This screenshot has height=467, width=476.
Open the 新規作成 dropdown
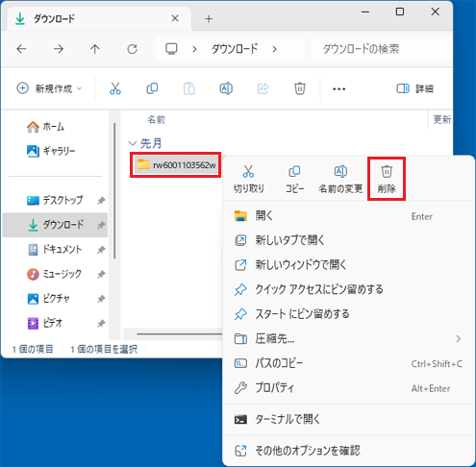coord(49,88)
